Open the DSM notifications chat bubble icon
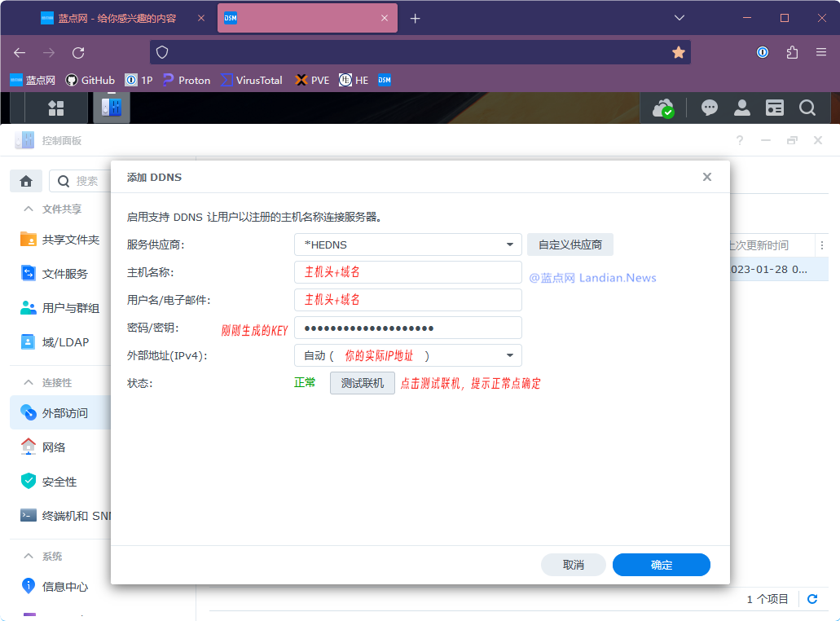The image size is (840, 621). (710, 108)
